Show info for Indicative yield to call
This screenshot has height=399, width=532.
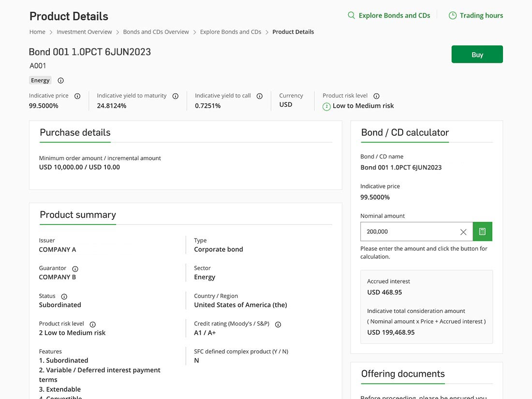pos(260,96)
